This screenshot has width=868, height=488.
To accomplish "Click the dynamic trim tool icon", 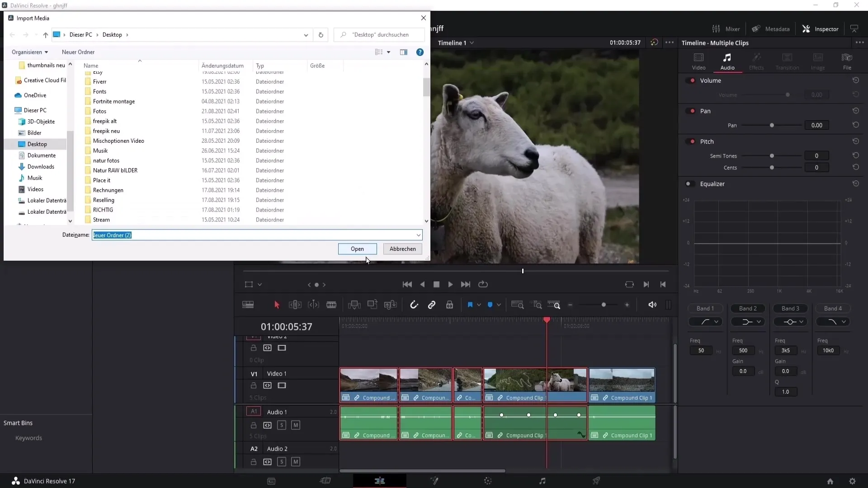I will click(x=314, y=305).
